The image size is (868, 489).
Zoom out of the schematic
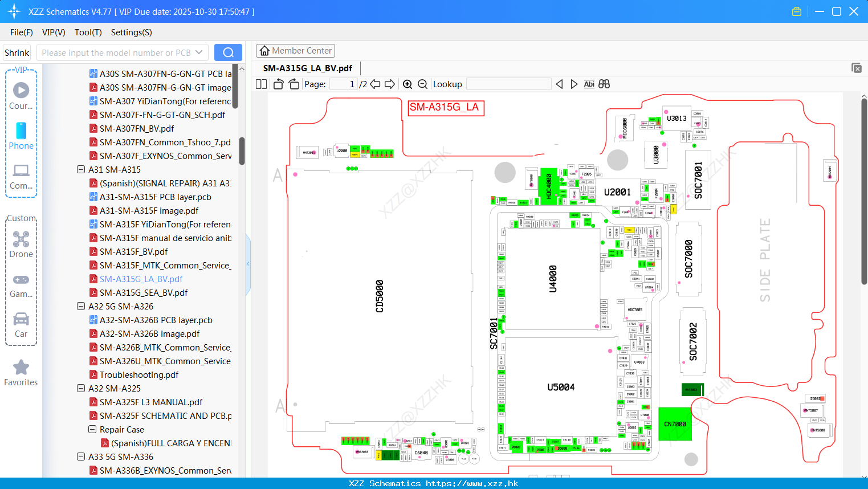pos(422,84)
